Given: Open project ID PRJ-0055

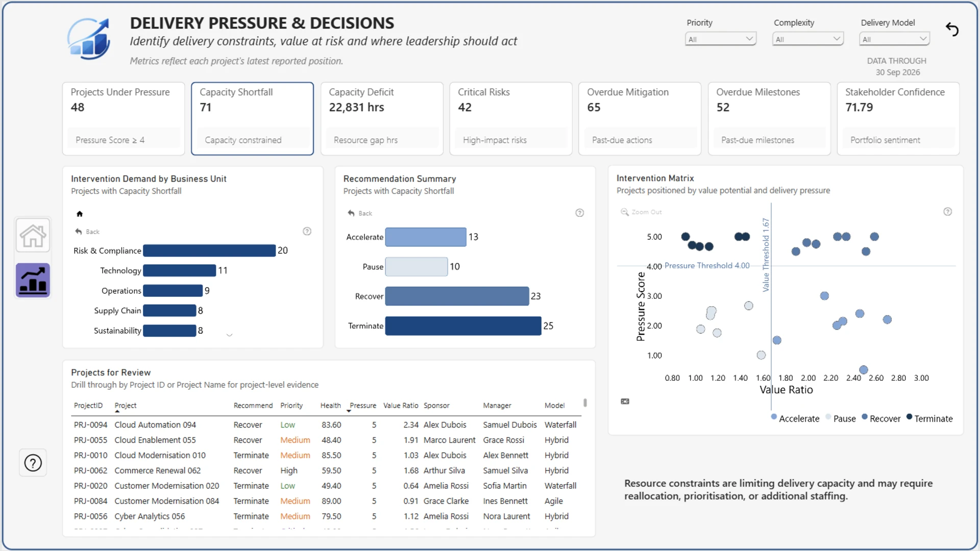Looking at the screenshot, I should coord(90,440).
